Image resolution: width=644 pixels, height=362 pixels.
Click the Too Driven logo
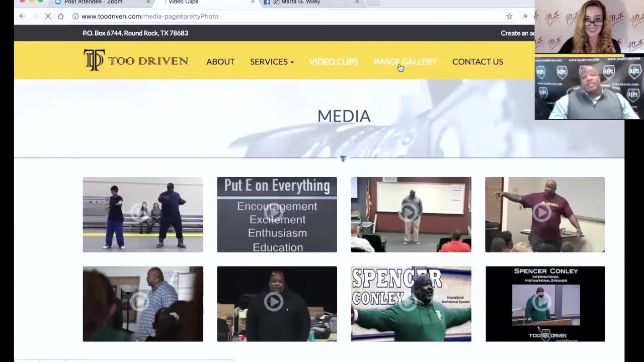point(136,60)
